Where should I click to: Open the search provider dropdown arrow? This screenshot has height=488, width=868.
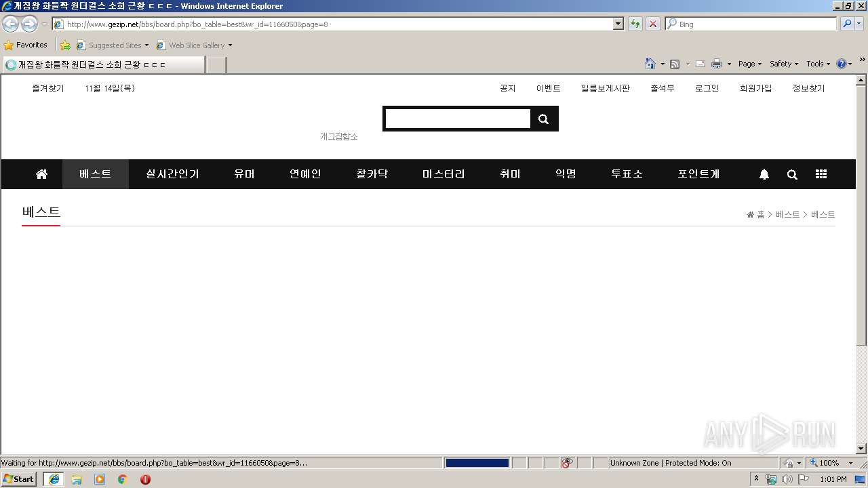(x=860, y=24)
